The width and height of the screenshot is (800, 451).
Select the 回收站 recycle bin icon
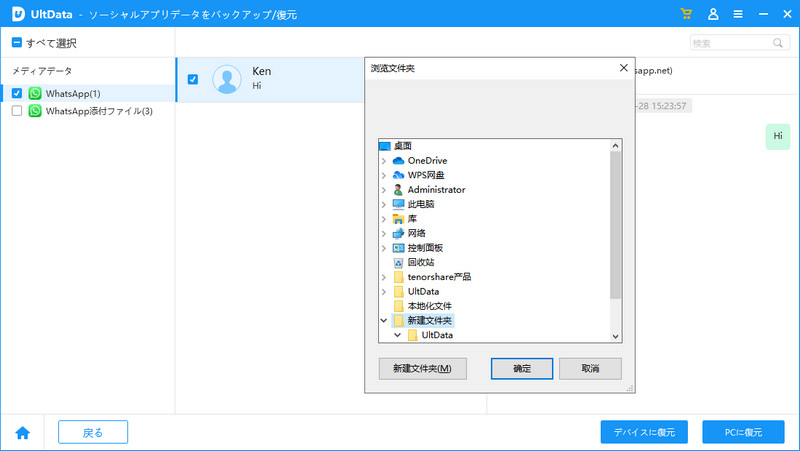(398, 263)
